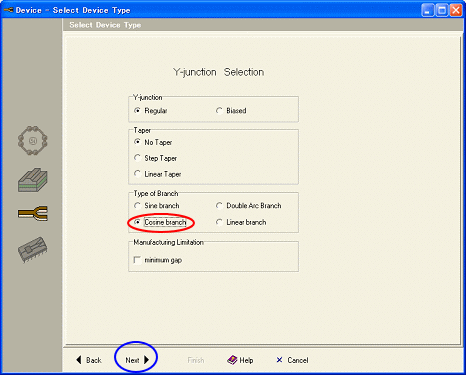
Task: Select the layered ridge waveguide structure icon
Action: point(33,180)
